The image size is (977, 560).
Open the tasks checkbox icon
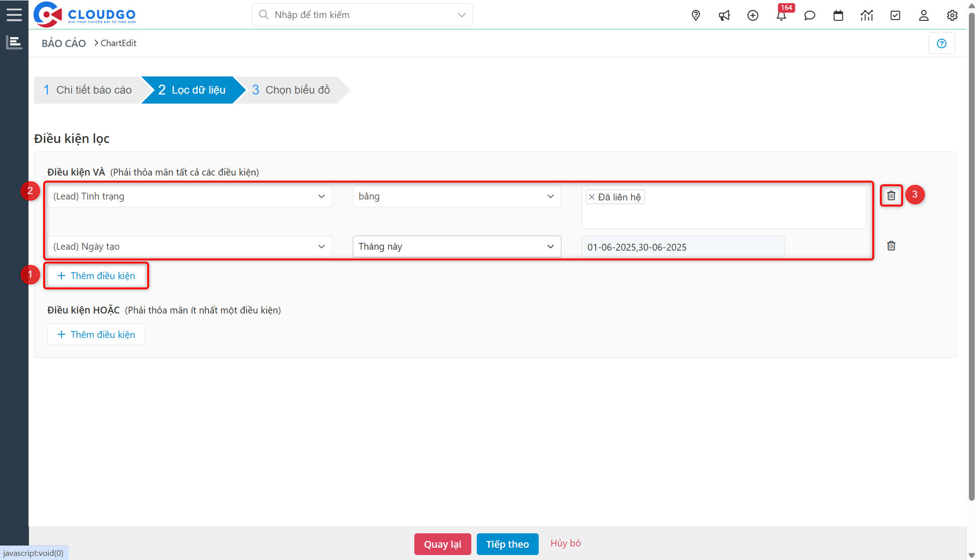[895, 15]
